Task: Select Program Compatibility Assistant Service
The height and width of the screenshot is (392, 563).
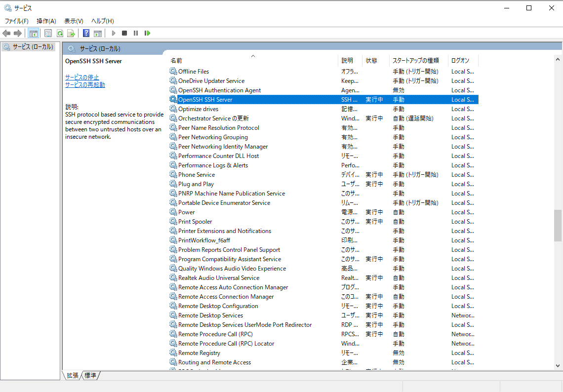Action: pos(323,259)
